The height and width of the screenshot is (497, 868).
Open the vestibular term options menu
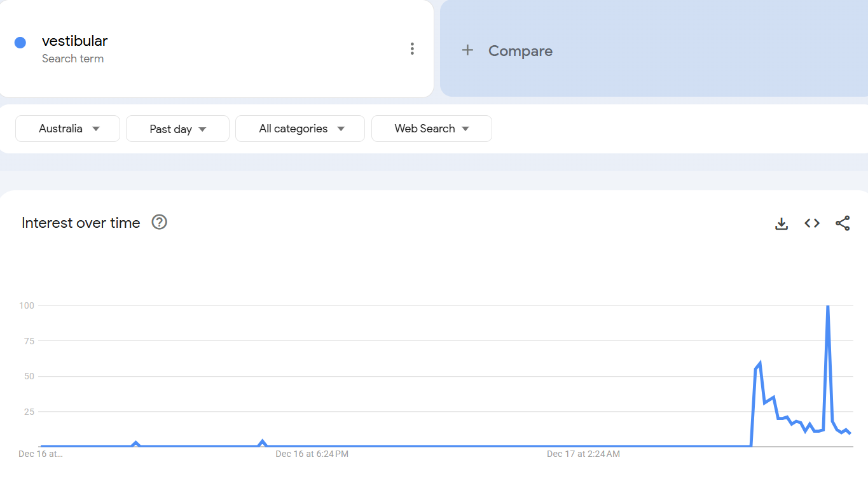click(x=412, y=48)
